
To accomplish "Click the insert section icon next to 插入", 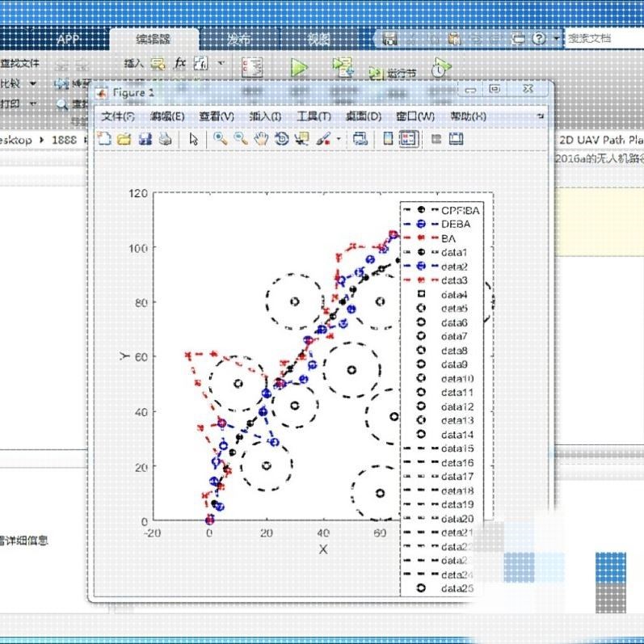I will coord(158,64).
